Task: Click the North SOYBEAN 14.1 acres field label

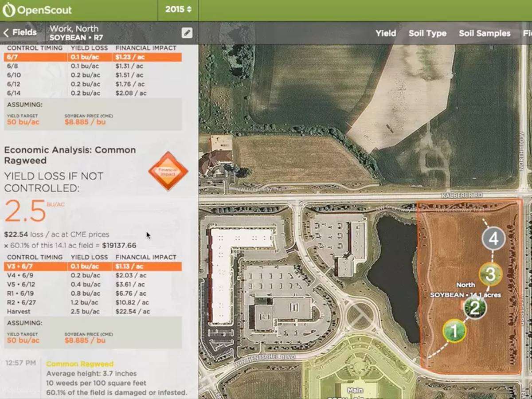Action: 465,290
